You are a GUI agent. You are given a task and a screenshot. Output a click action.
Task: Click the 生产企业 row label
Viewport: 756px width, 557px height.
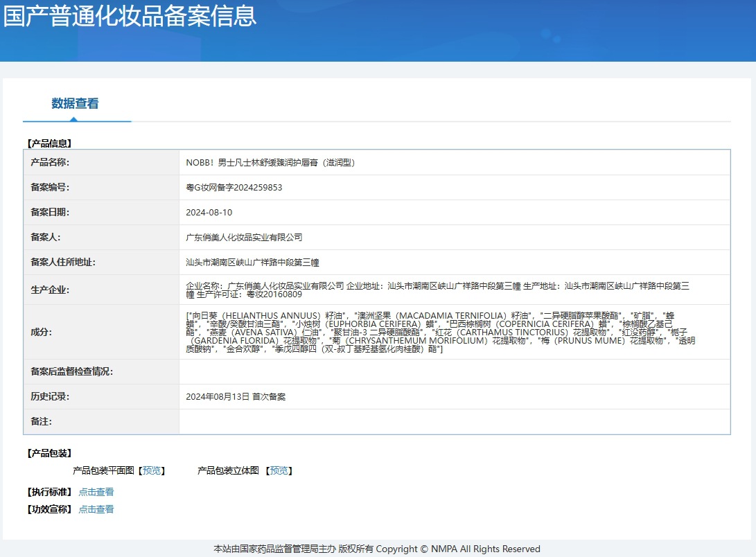[50, 290]
